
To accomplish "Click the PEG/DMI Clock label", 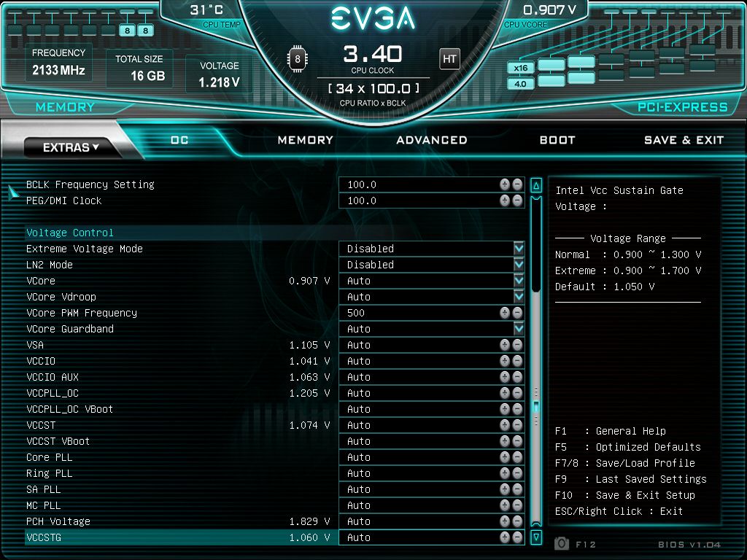I will point(64,201).
